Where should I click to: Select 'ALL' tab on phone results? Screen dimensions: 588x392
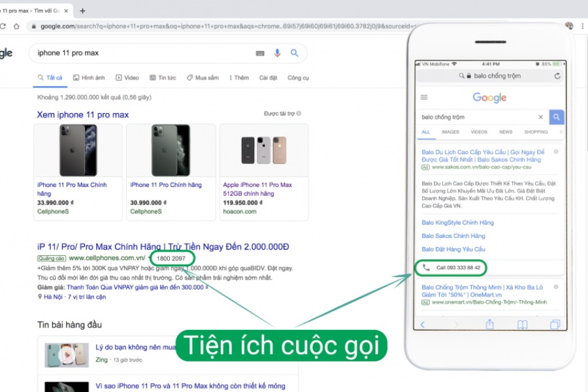(425, 132)
